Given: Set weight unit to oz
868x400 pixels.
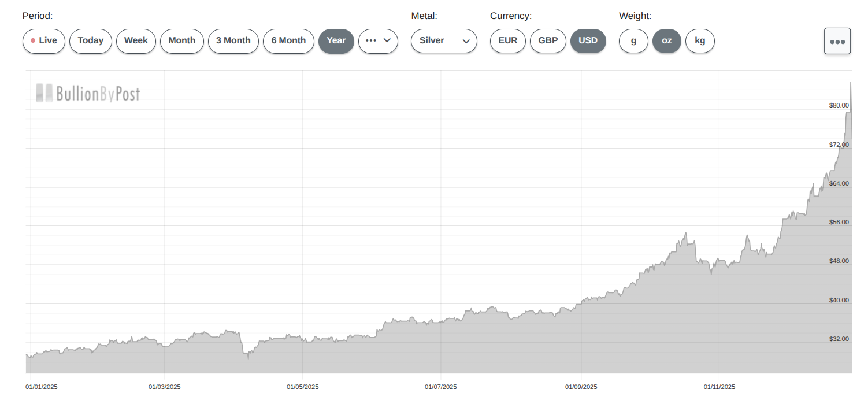Looking at the screenshot, I should point(667,41).
